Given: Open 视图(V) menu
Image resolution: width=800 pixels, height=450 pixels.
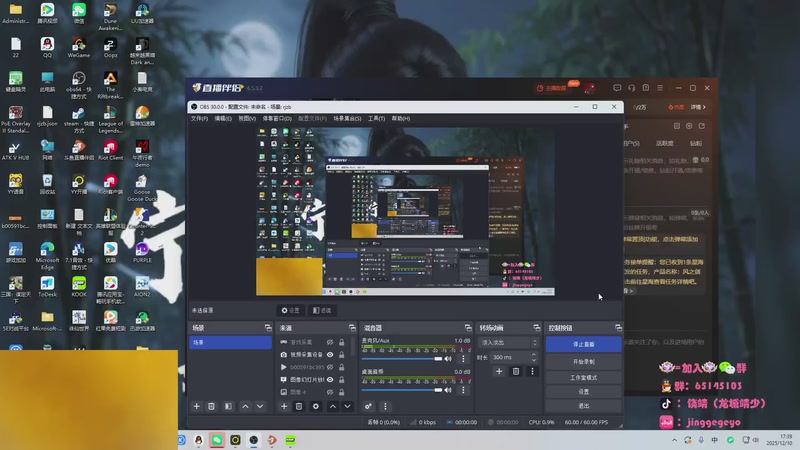Looking at the screenshot, I should pos(247,118).
